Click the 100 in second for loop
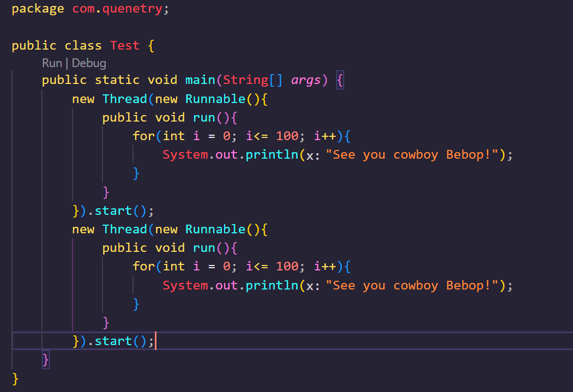The image size is (573, 392). click(x=287, y=267)
